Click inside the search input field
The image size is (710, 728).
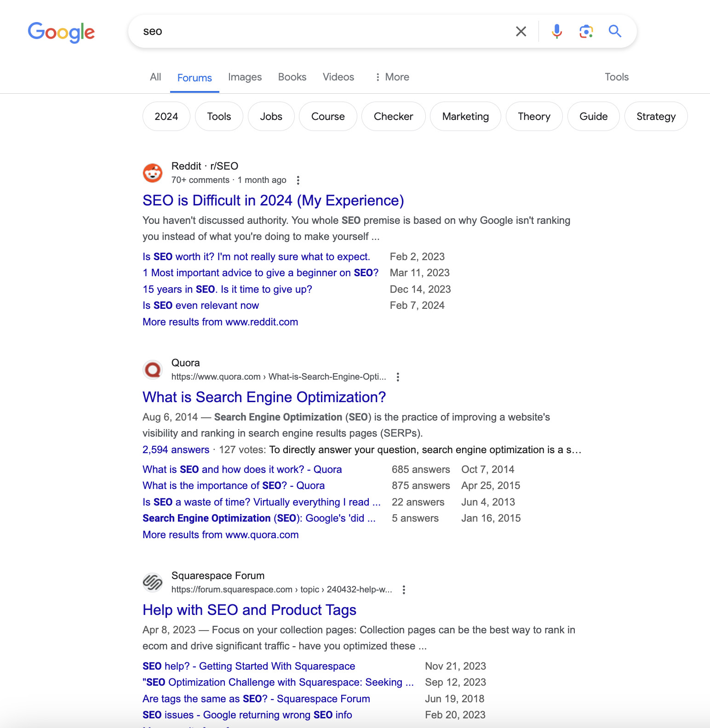point(322,31)
